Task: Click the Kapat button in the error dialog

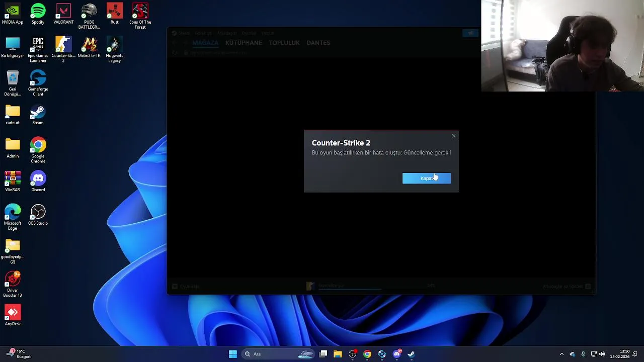Action: (426, 178)
